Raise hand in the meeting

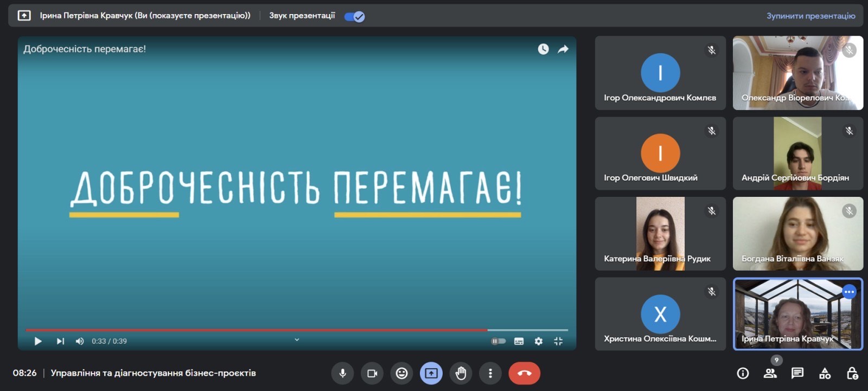(461, 373)
